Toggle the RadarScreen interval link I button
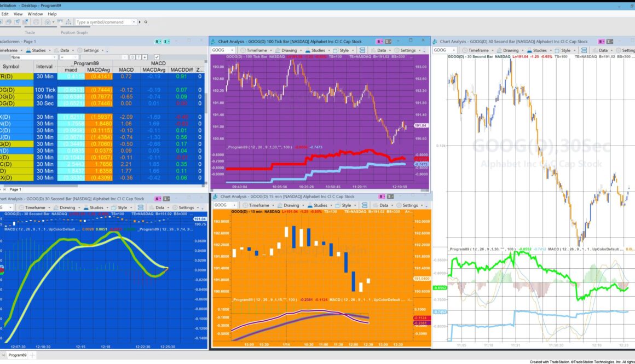Image resolution: width=635 pixels, height=364 pixels. coord(166,41)
